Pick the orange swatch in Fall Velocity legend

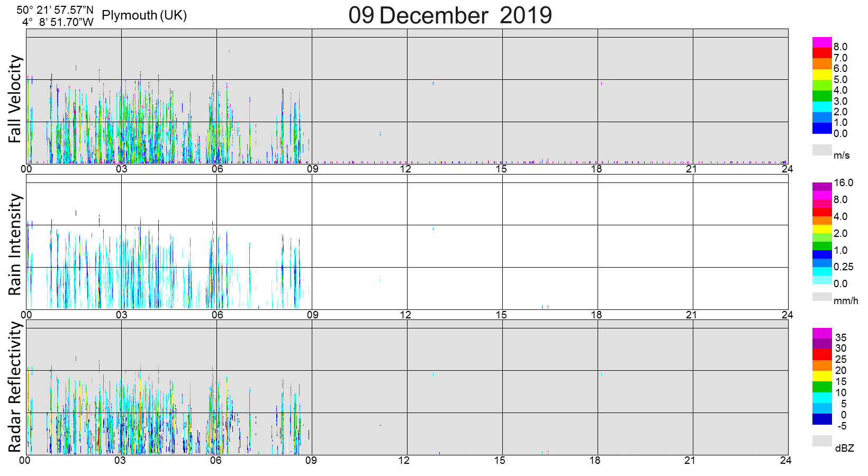[x=822, y=64]
